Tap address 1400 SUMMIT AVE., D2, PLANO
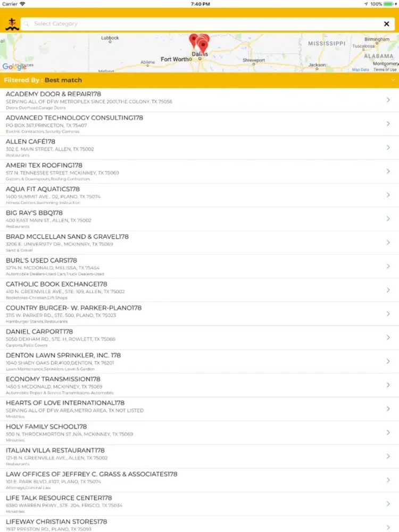This screenshot has height=532, width=399. (53, 196)
